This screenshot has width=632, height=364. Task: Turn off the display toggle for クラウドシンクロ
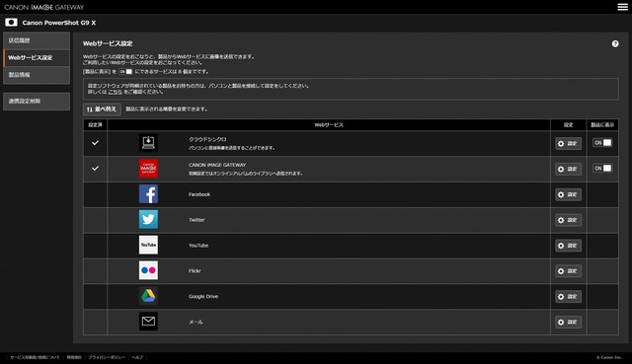[x=602, y=142]
